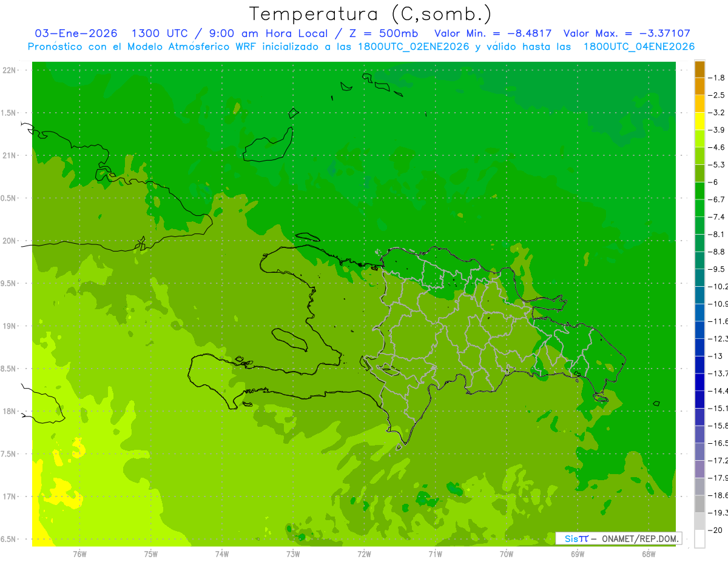Click the 21N latitude label

coord(10,155)
